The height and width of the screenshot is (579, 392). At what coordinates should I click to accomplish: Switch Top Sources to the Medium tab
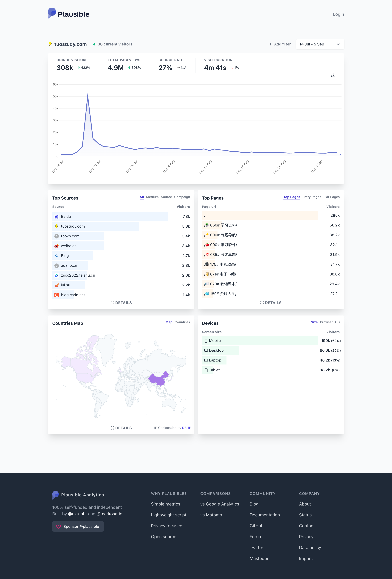(152, 197)
